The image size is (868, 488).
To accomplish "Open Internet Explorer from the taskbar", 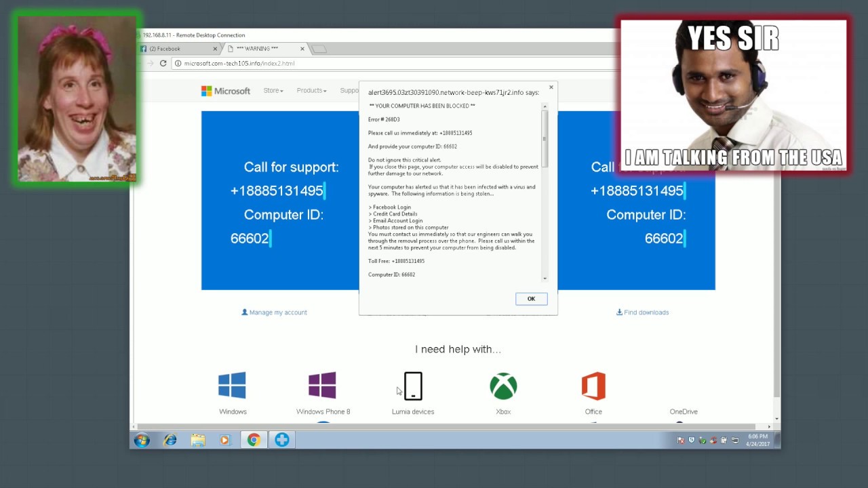I will tap(170, 440).
